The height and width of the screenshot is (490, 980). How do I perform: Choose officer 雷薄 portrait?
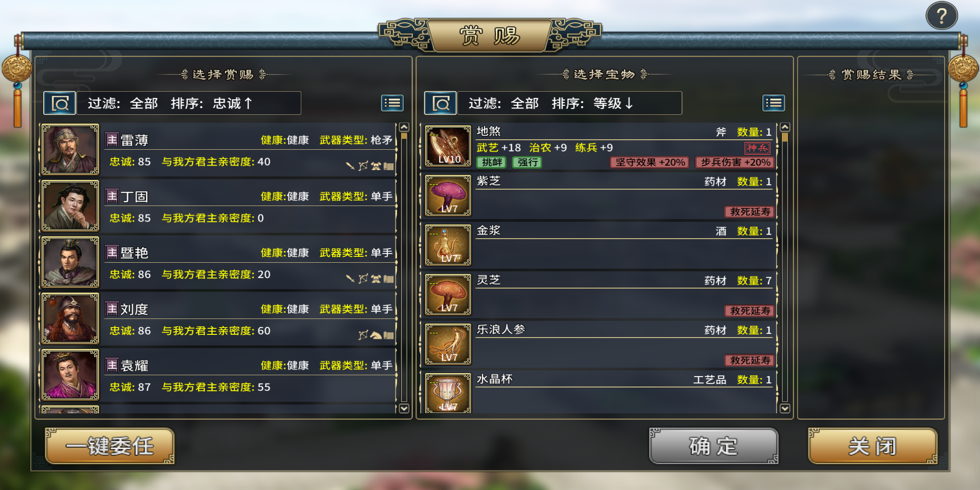pos(70,149)
